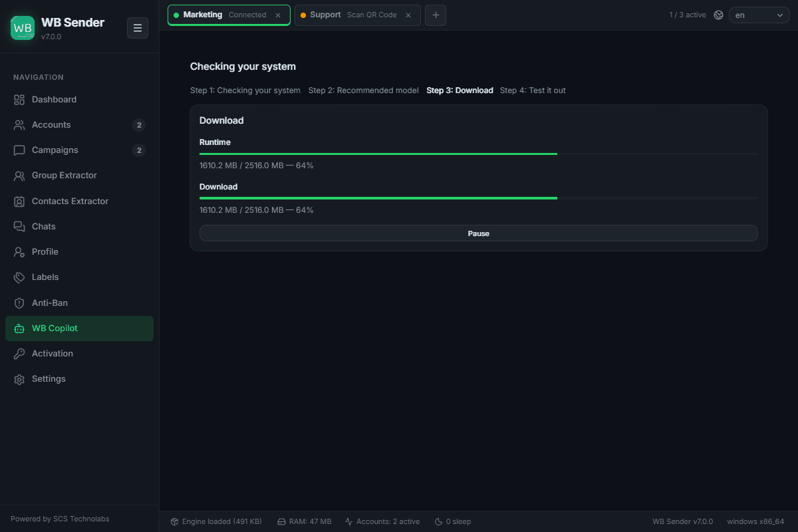Close the Support account tab
798x532 pixels.
[408, 15]
